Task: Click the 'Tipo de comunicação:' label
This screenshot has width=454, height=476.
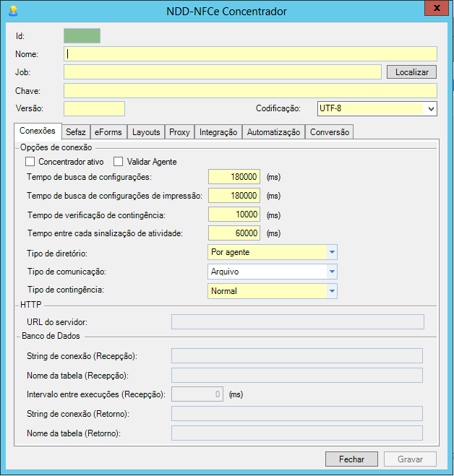Action: [x=67, y=272]
